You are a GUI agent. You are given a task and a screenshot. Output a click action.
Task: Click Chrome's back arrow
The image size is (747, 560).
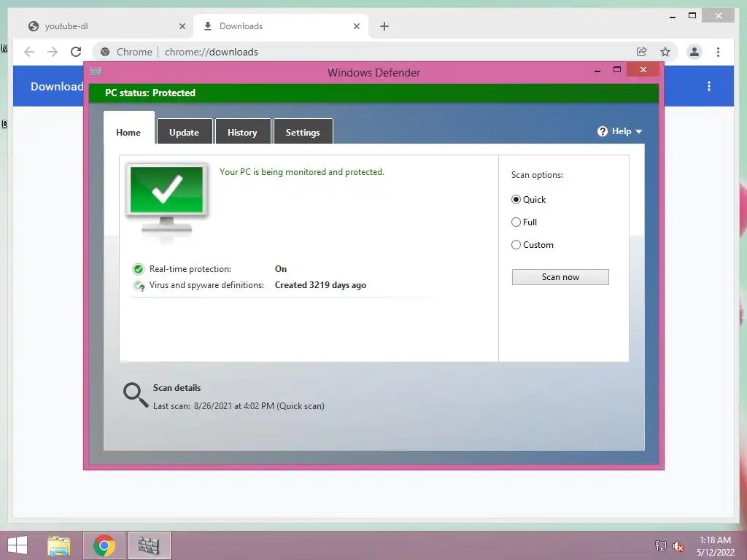29,52
